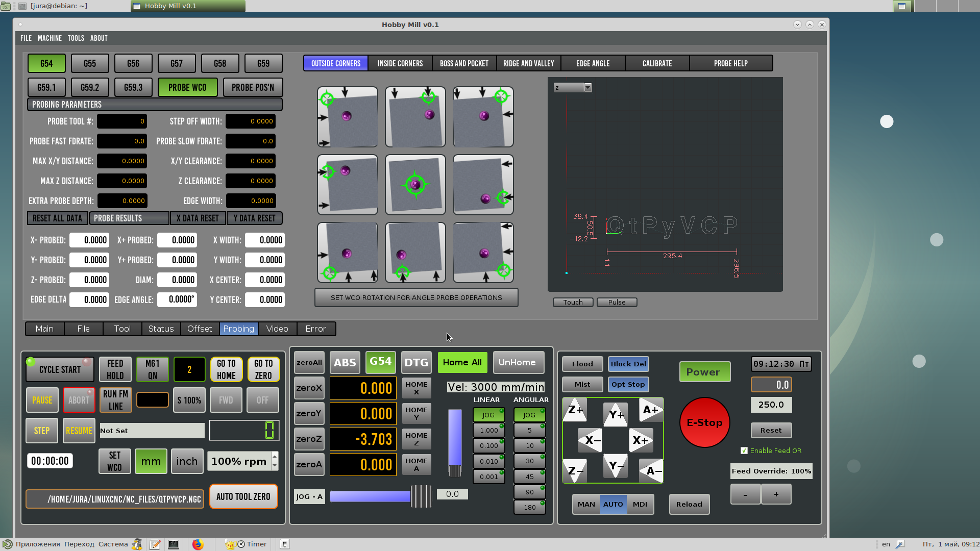Jog Y+ arrow button

(x=616, y=415)
